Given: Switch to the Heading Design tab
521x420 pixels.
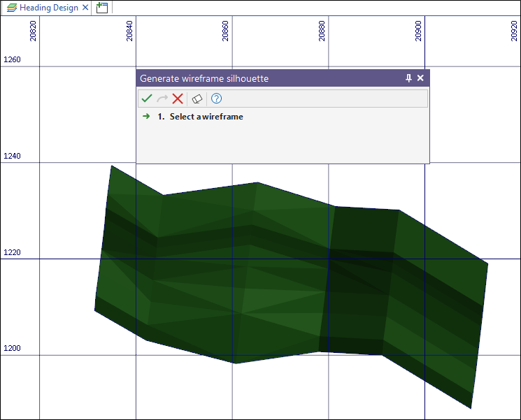Looking at the screenshot, I should pos(48,8).
